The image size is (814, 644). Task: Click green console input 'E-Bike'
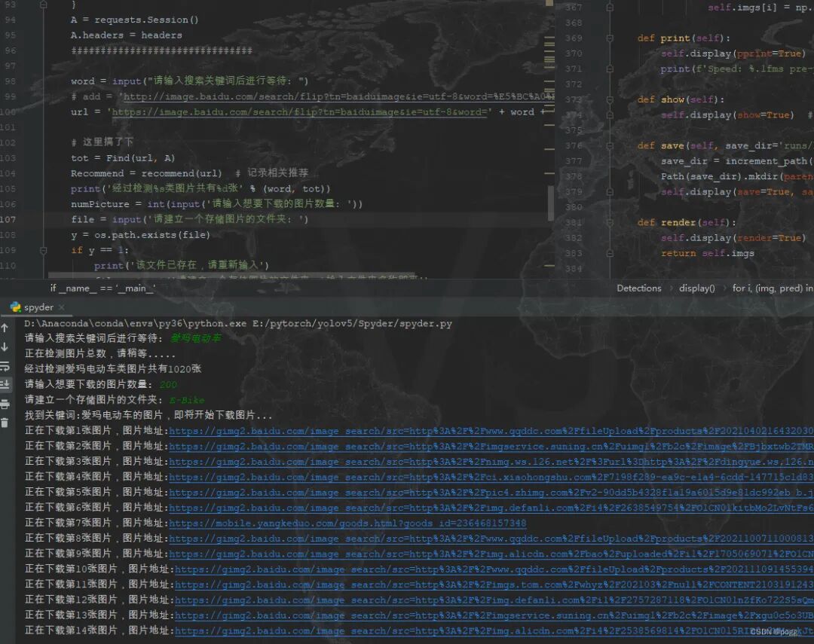tap(187, 400)
